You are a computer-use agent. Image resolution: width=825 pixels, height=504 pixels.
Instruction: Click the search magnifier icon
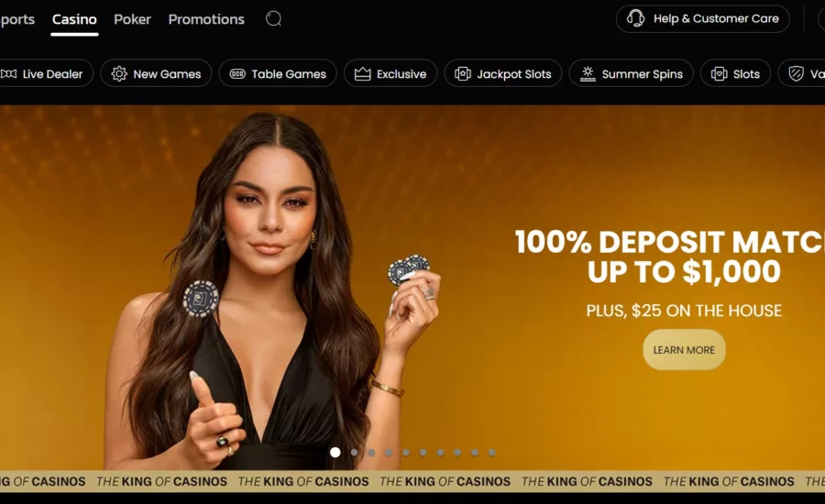click(273, 19)
